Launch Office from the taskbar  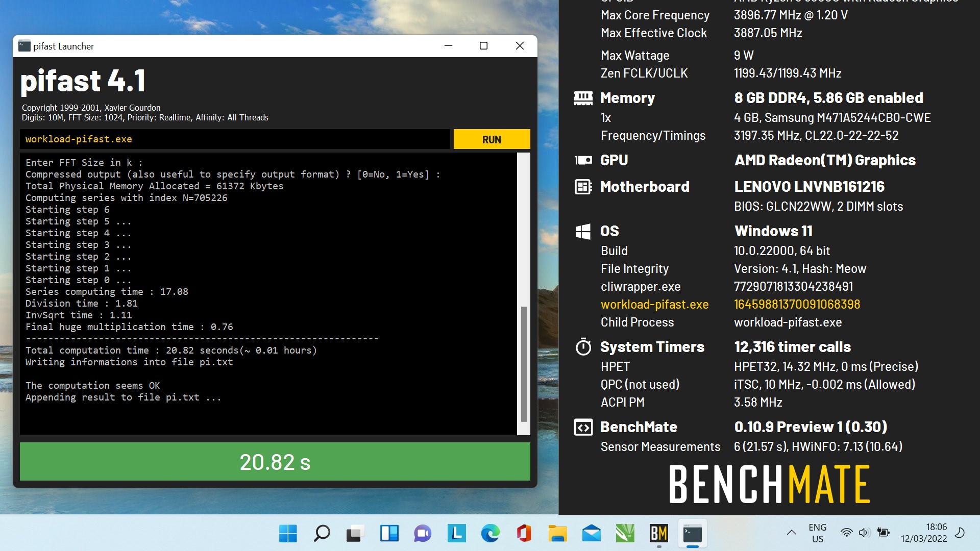coord(524,534)
